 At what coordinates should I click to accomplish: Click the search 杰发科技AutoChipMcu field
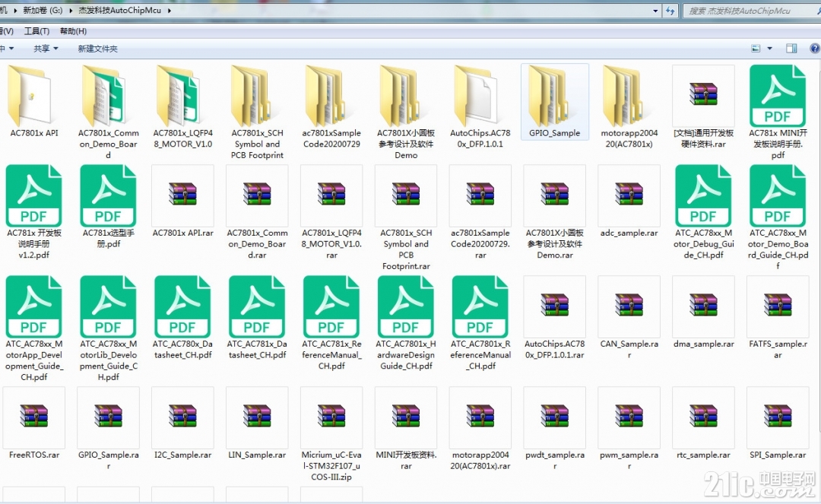[x=751, y=11]
